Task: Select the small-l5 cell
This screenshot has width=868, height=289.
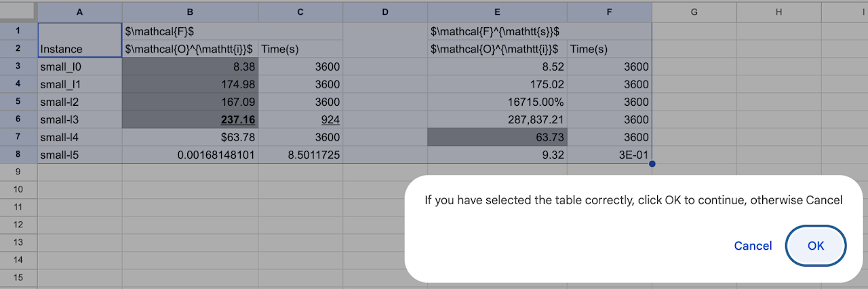Action: coord(80,155)
